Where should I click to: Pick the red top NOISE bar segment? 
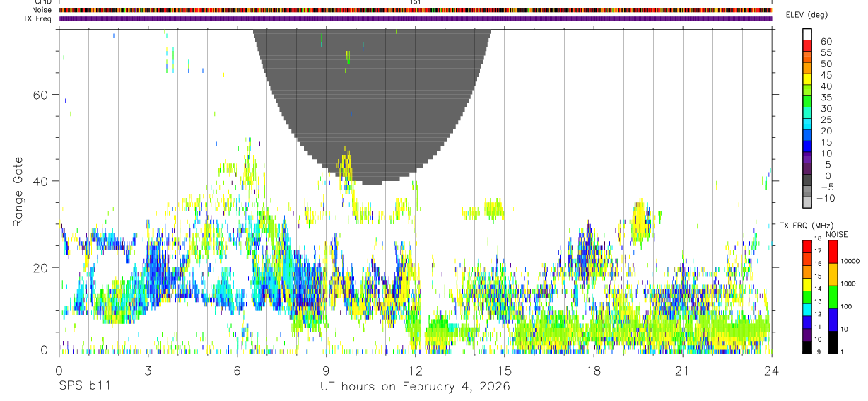pos(833,252)
